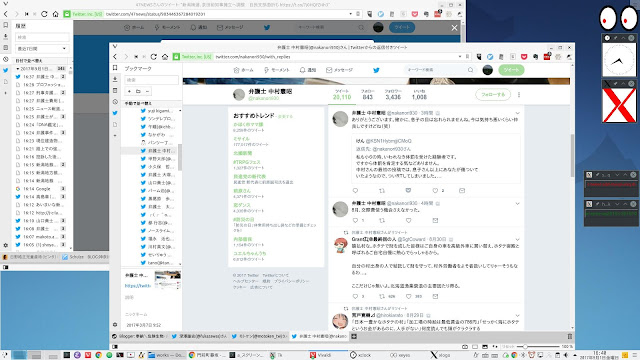640x360 pixels.
Task: Click the front window page vertical scrollbar
Action: [x=572, y=155]
